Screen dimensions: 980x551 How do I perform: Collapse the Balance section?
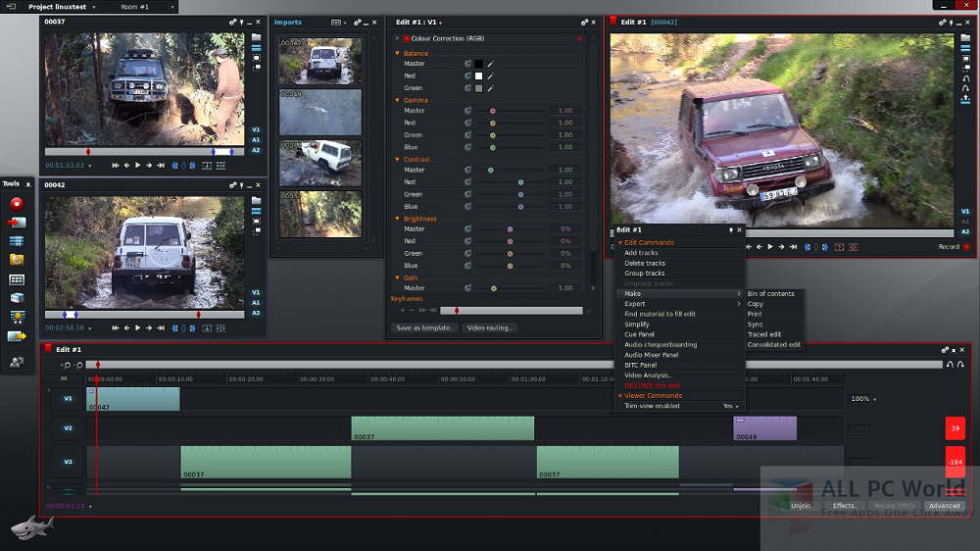click(398, 53)
